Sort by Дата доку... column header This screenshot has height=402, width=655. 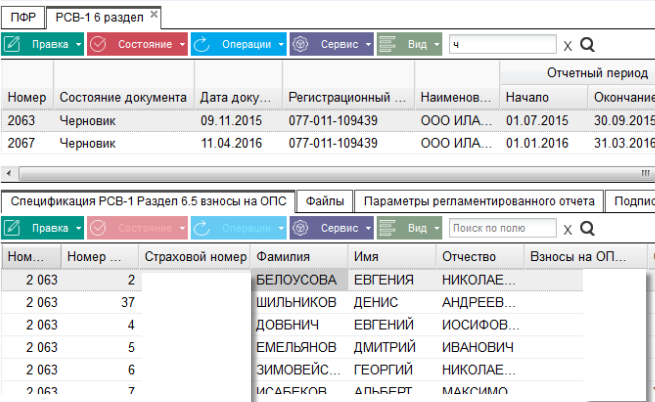[x=238, y=97]
